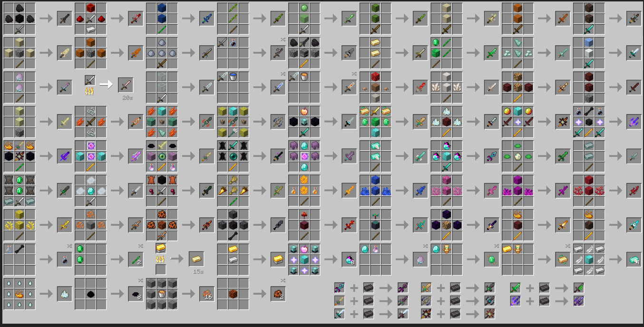Image resolution: width=644 pixels, height=327 pixels.
Task: Click the iron ingot below the redstone sword
Action: click(90, 29)
